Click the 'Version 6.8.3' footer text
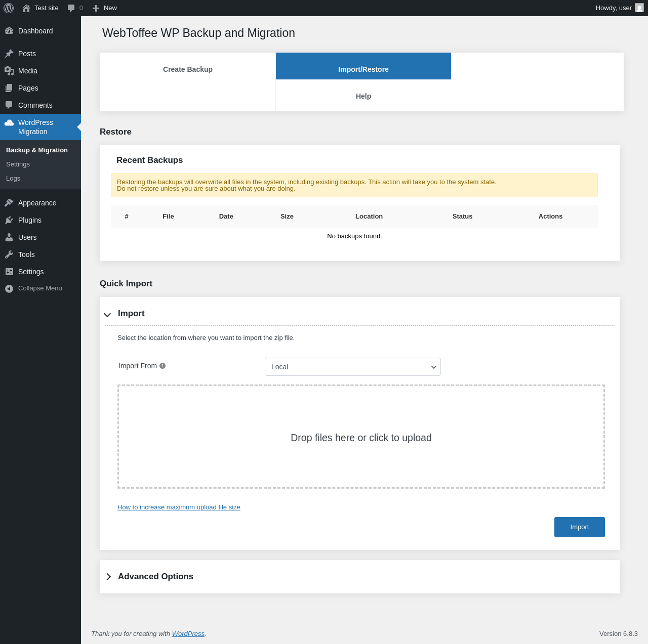Image resolution: width=648 pixels, height=644 pixels. pos(619,634)
